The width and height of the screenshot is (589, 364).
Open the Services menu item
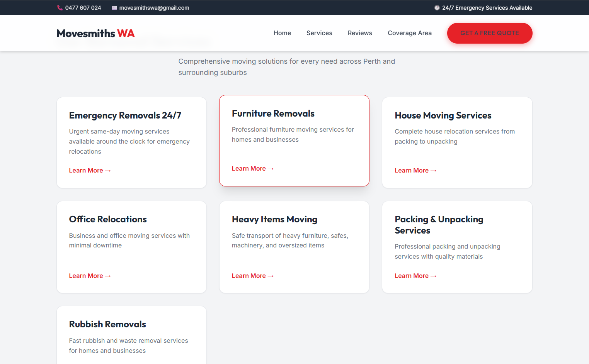coord(319,33)
